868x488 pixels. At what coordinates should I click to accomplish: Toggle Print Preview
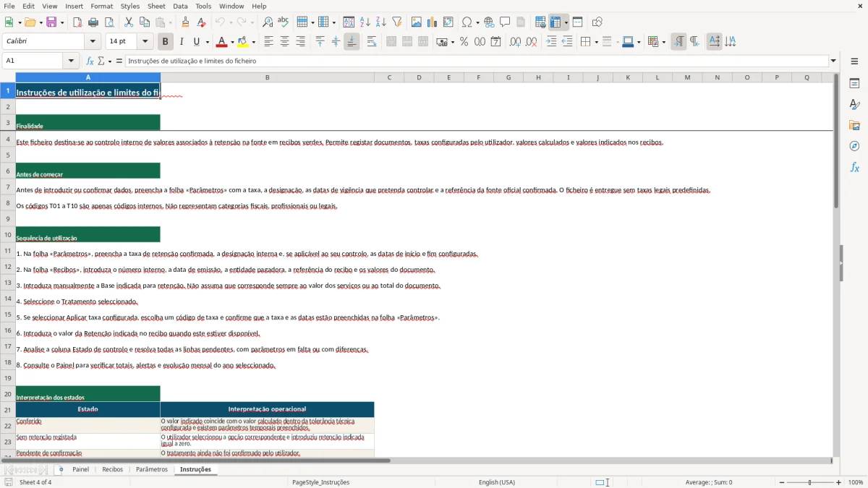[x=109, y=22]
